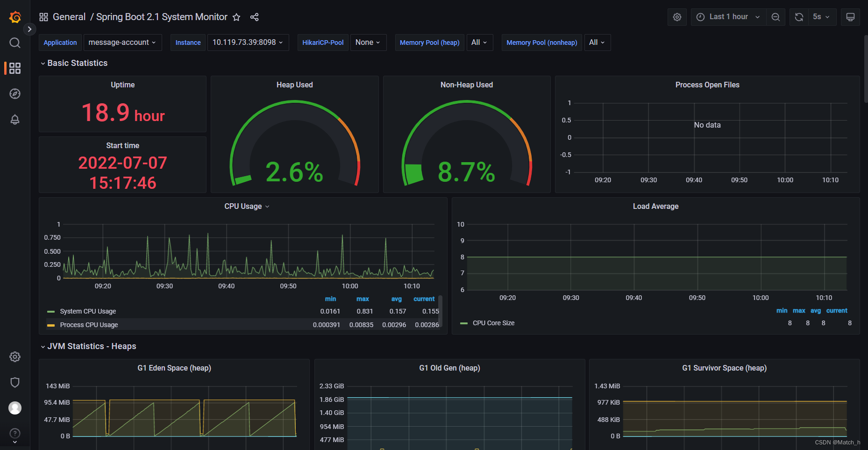
Task: Click the Instance variable label
Action: [188, 43]
